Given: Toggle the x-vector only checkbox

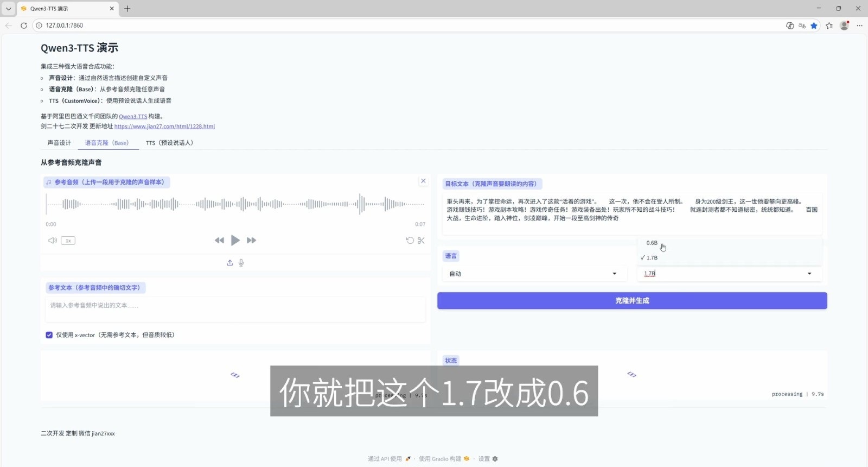Looking at the screenshot, I should (49, 335).
